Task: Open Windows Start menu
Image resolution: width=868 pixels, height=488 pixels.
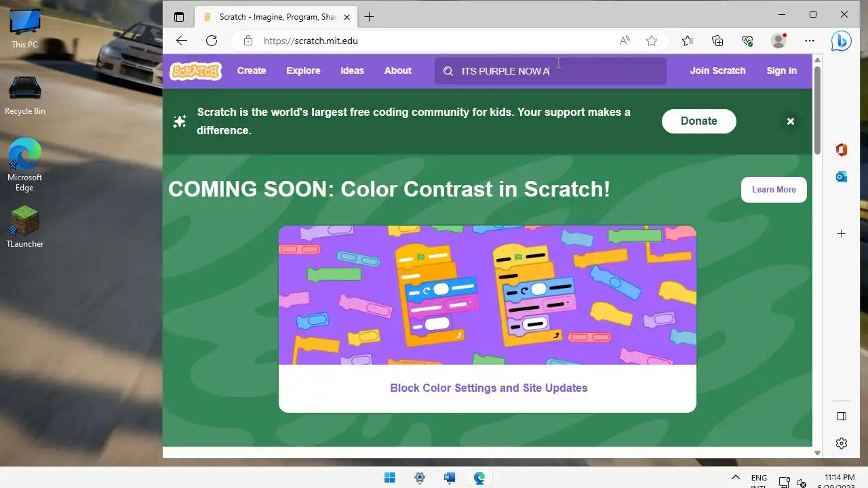Action: tap(390, 478)
